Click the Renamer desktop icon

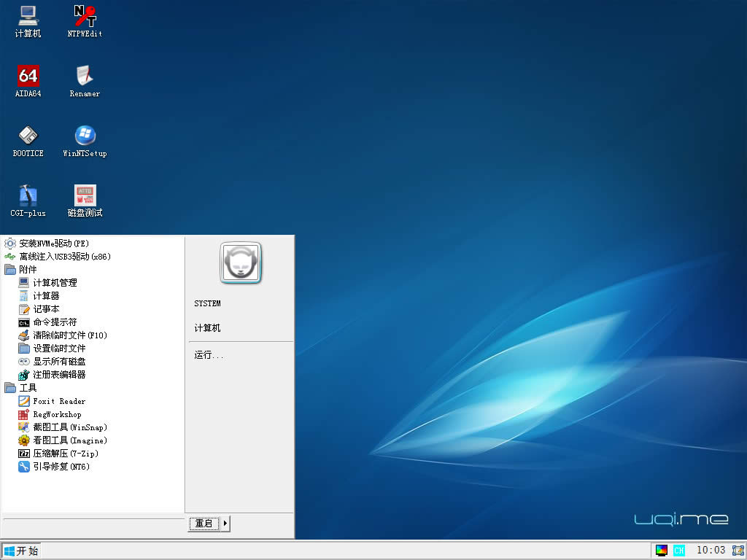85,77
